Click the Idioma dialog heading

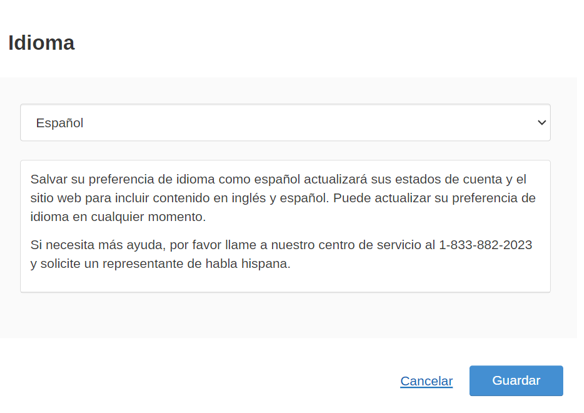coord(41,43)
